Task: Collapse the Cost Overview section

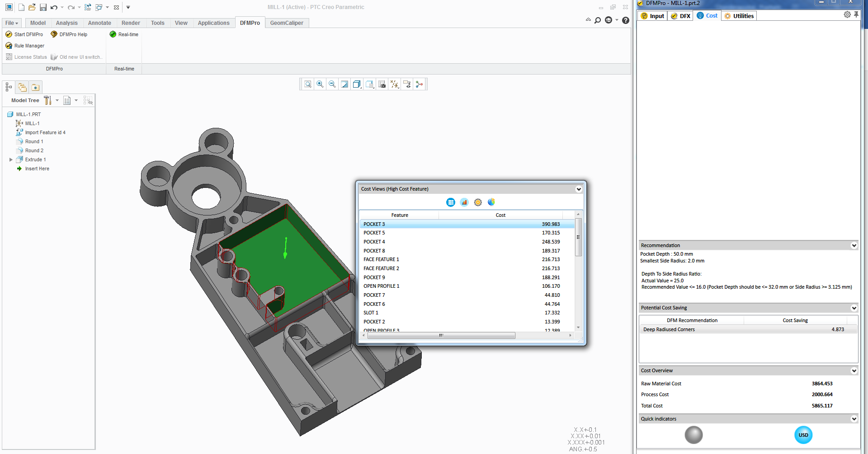Action: (854, 371)
